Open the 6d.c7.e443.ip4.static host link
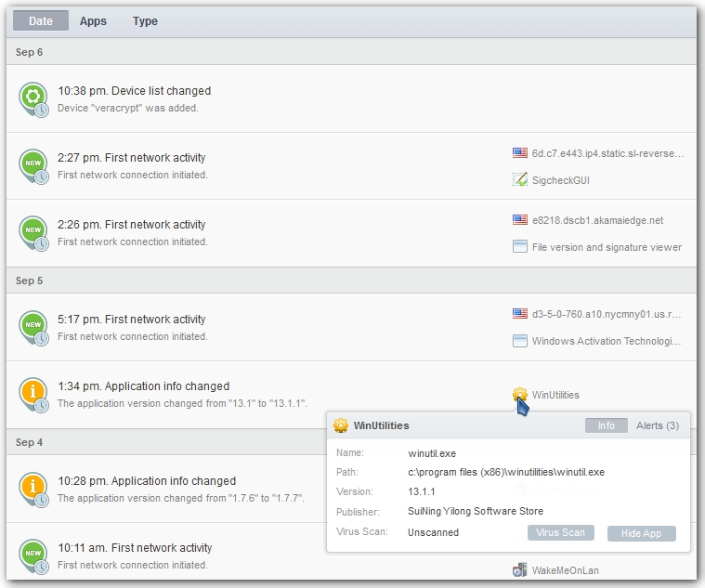 [x=607, y=153]
